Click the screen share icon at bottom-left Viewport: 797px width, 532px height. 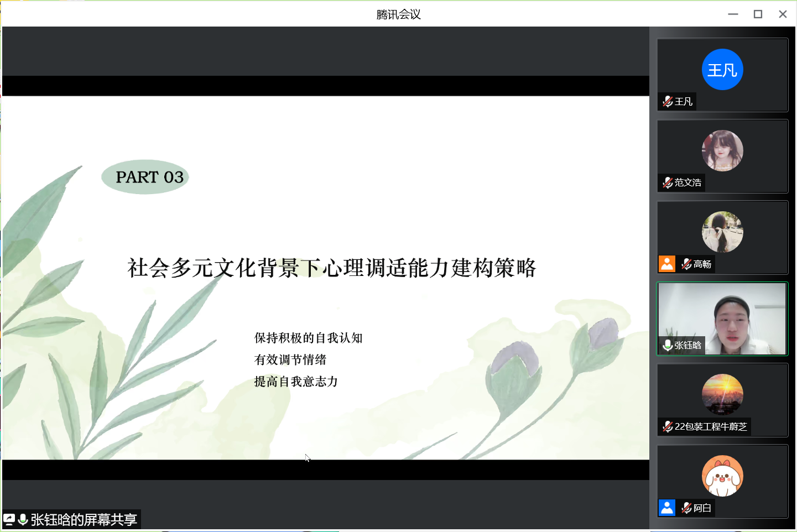[x=9, y=520]
